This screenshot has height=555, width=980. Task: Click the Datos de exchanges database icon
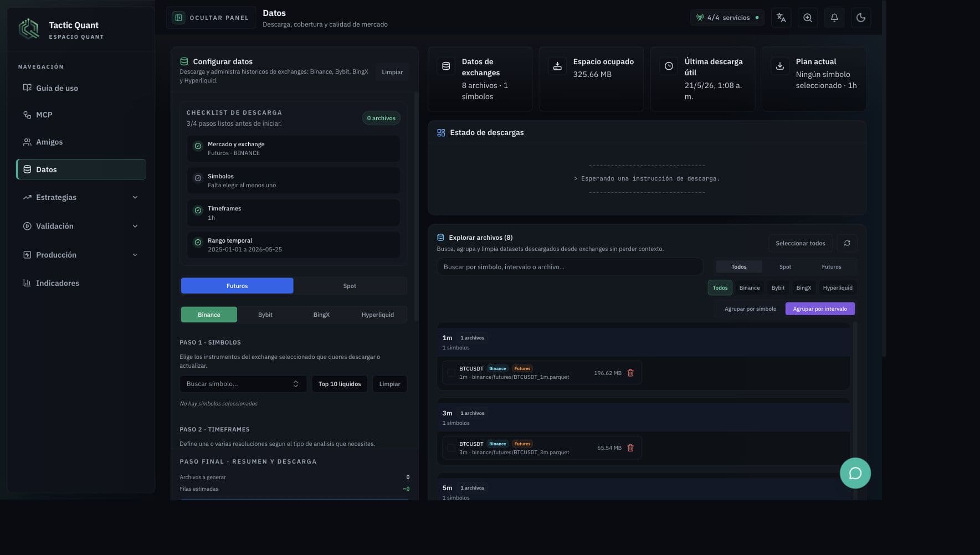(446, 66)
